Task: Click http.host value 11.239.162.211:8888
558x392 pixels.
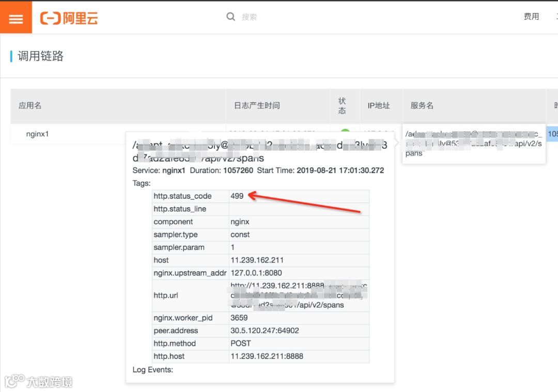Action: pyautogui.click(x=267, y=356)
